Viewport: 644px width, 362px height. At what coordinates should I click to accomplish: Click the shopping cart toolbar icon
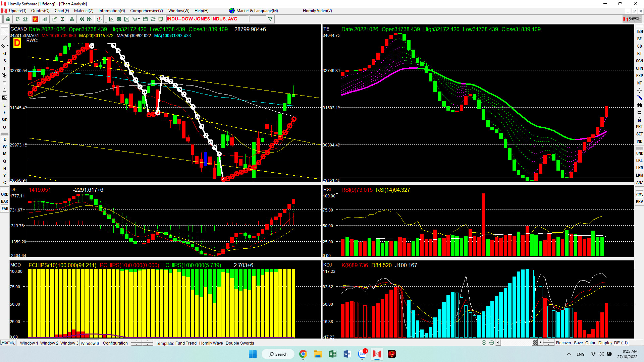pyautogui.click(x=135, y=19)
